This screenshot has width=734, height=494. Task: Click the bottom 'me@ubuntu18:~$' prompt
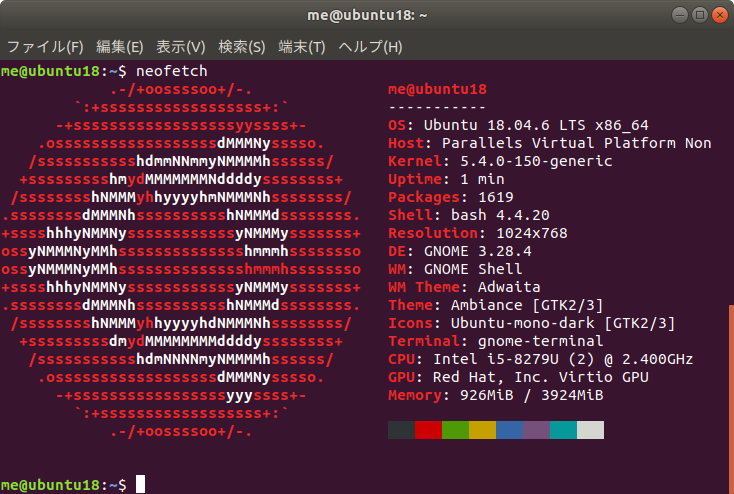64,485
